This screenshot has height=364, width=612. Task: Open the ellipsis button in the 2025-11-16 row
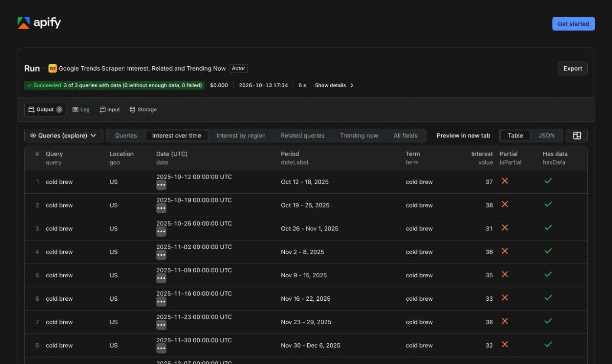(161, 302)
